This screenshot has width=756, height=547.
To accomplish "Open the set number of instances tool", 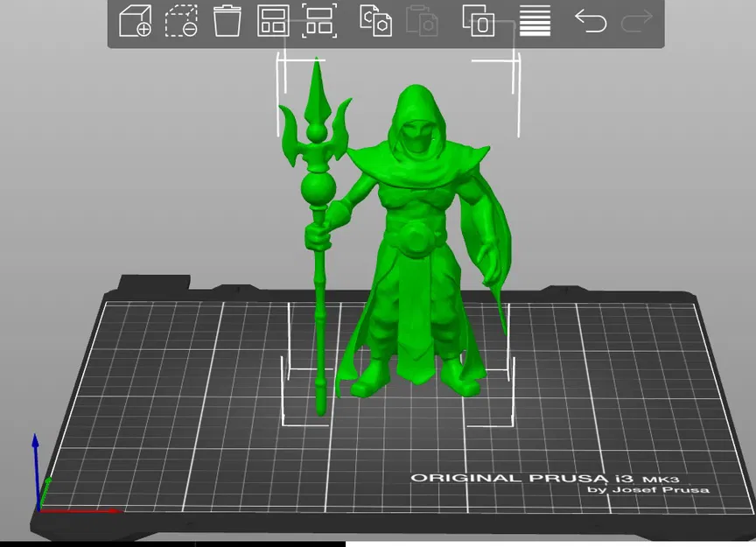I will (479, 22).
